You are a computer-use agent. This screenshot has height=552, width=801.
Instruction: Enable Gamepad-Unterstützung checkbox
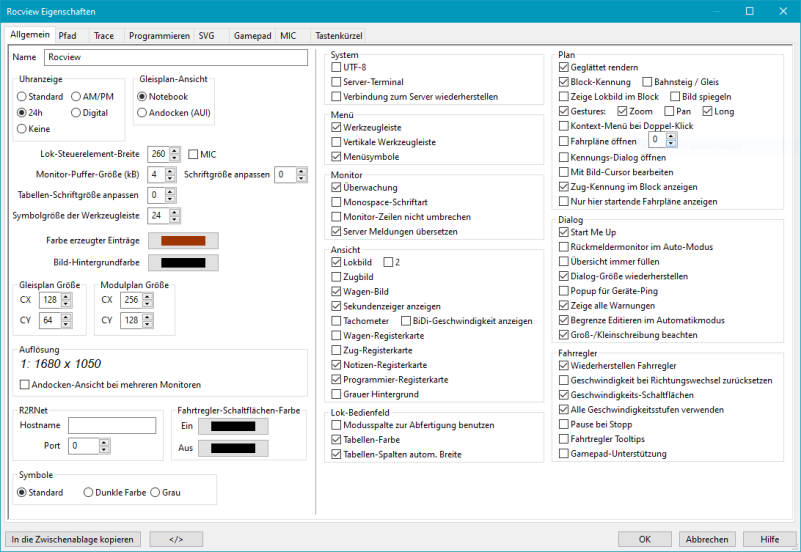[x=564, y=454]
